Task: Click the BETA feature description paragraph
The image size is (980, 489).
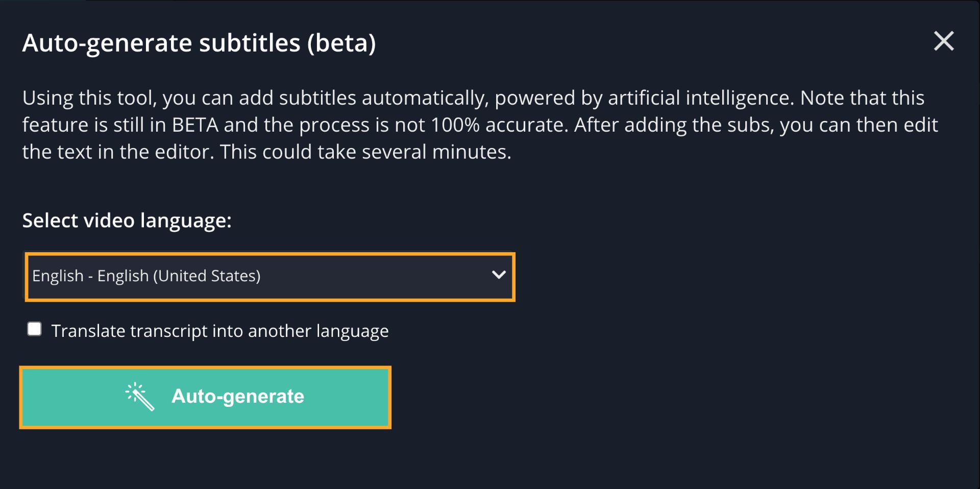Action: [x=480, y=125]
